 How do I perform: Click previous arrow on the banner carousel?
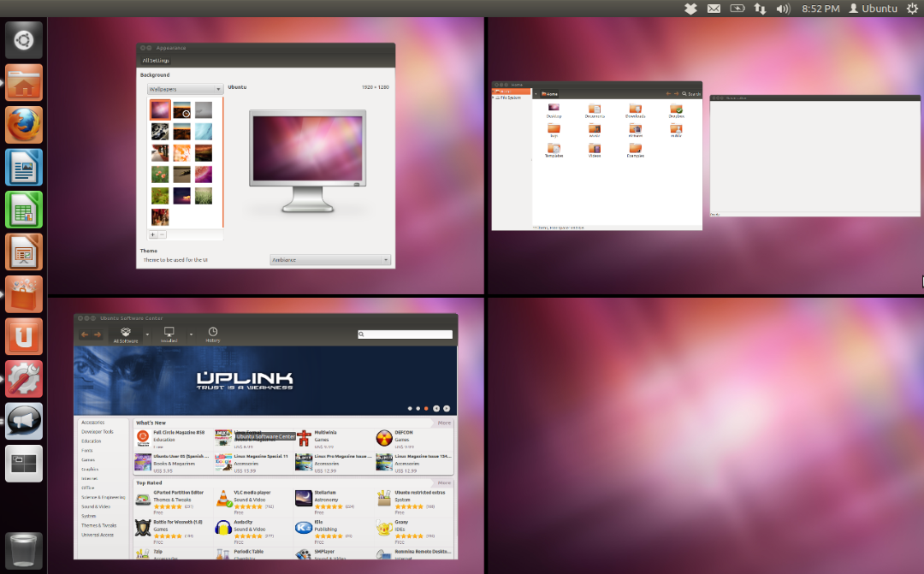tap(436, 408)
